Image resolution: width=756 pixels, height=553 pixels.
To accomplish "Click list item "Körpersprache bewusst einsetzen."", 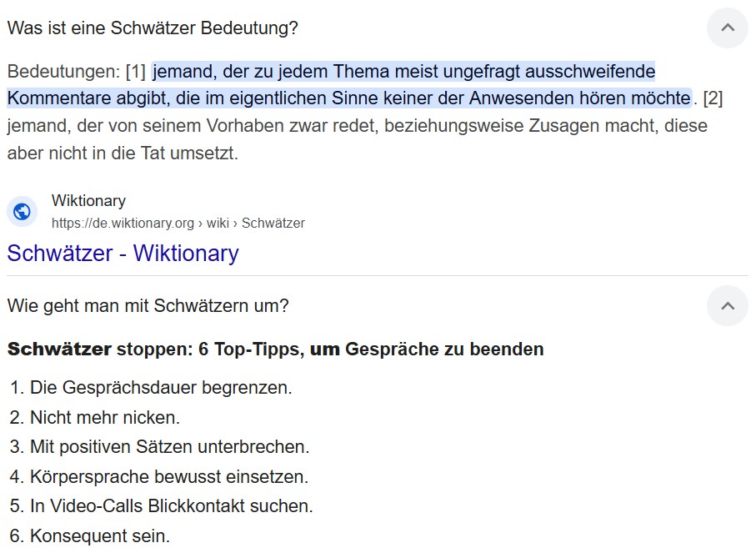I will tap(169, 477).
